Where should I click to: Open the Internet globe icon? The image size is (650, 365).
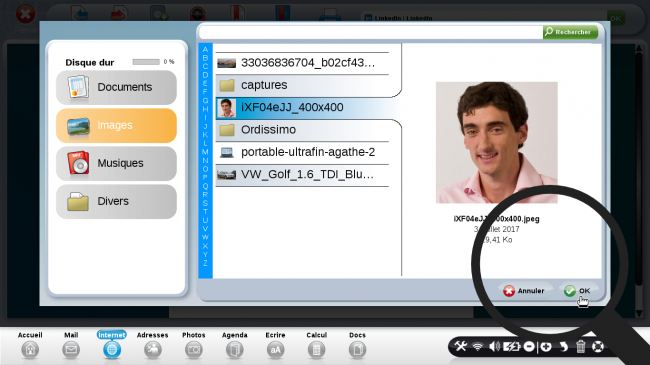coord(112,350)
